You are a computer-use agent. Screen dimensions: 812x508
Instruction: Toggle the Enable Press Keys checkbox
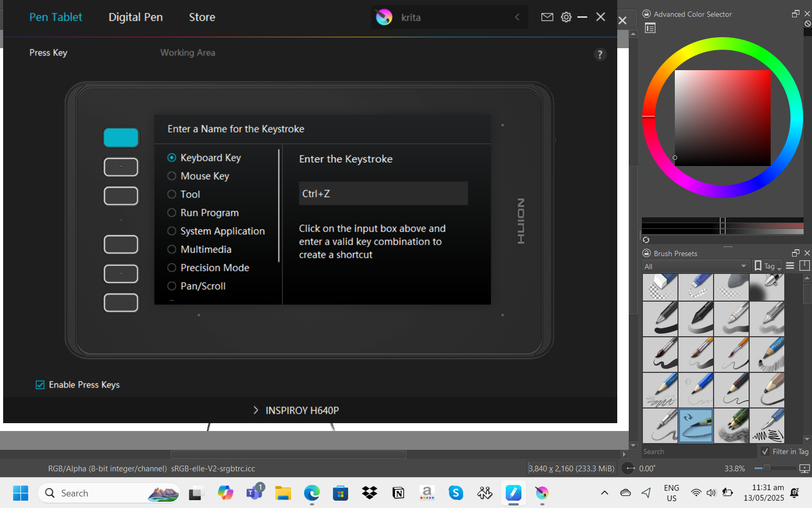pos(40,385)
